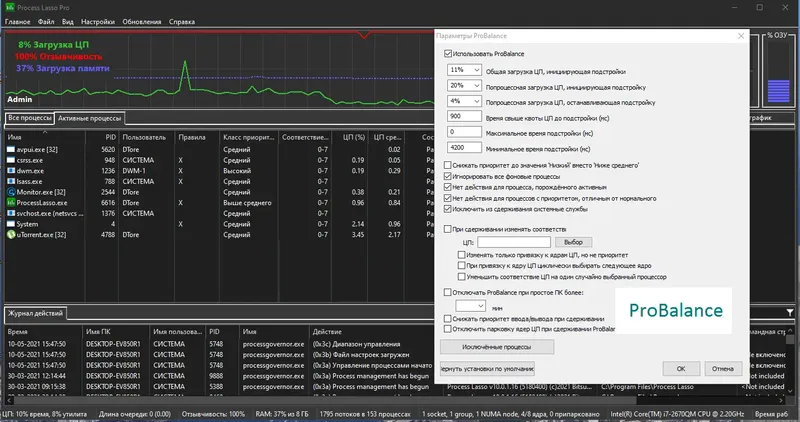Enable При сдерживании изменять соответствия checkbox
The height and width of the screenshot is (422, 800).
pos(447,229)
